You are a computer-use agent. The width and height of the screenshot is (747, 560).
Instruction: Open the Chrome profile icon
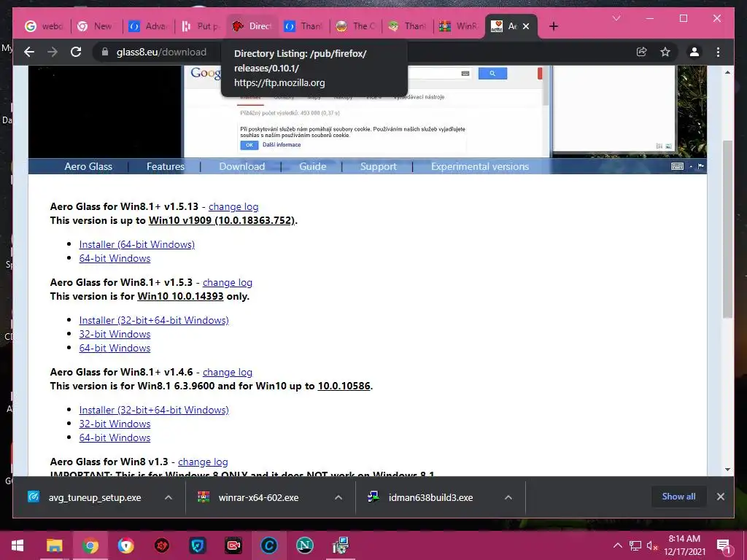694,52
